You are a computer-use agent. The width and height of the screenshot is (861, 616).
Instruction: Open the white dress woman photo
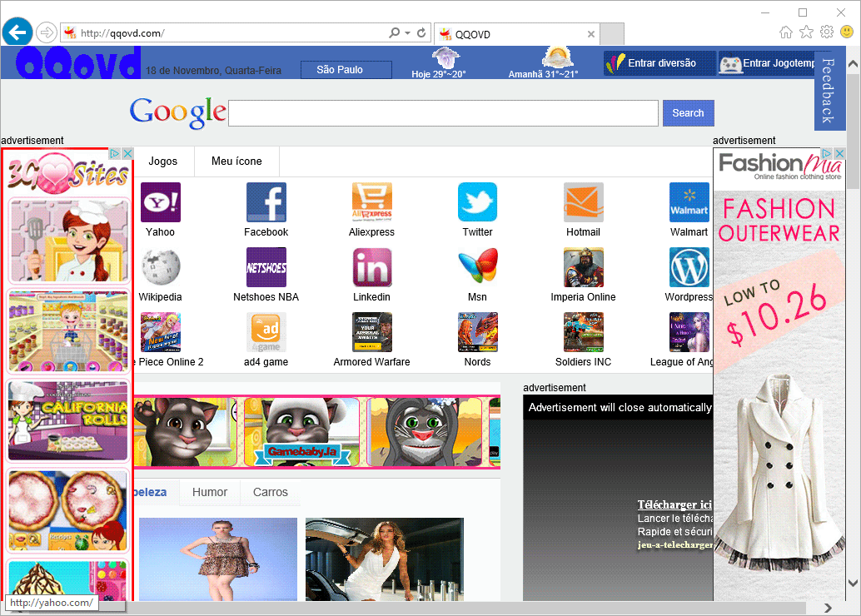coord(385,559)
